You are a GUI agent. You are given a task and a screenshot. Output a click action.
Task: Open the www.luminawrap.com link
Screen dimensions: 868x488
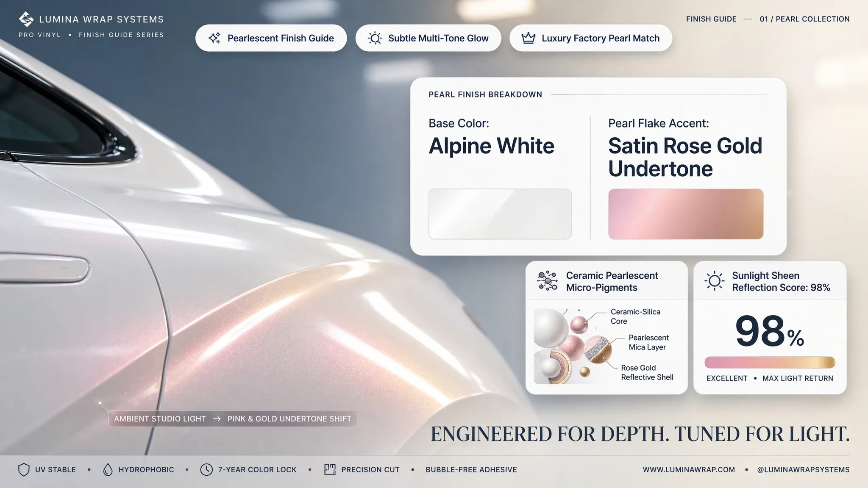[689, 470]
